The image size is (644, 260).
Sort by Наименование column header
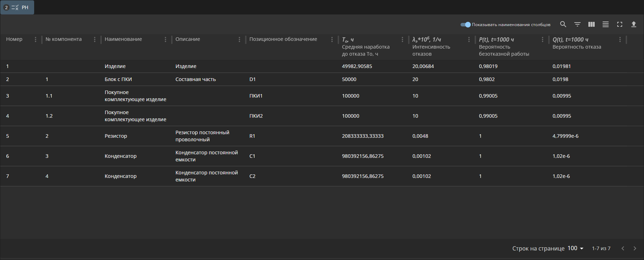(x=123, y=39)
